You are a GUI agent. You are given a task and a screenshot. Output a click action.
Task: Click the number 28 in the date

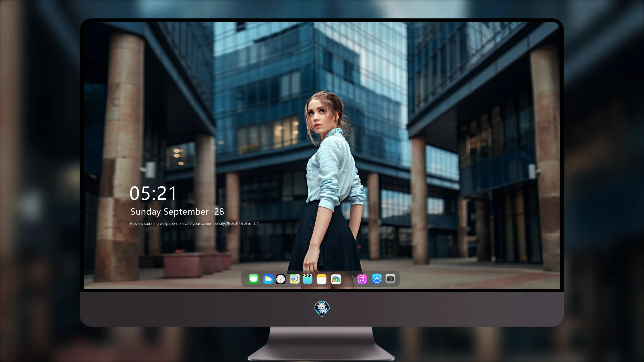219,212
